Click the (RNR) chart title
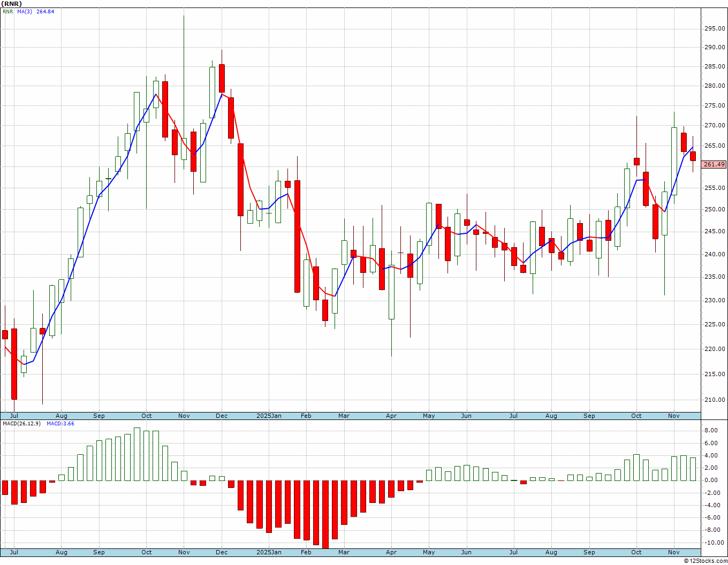The height and width of the screenshot is (565, 728). [x=11, y=4]
